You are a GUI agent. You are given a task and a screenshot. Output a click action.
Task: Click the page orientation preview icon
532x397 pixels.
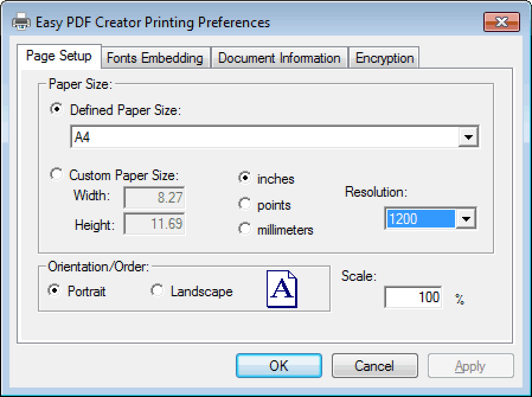[x=281, y=289]
